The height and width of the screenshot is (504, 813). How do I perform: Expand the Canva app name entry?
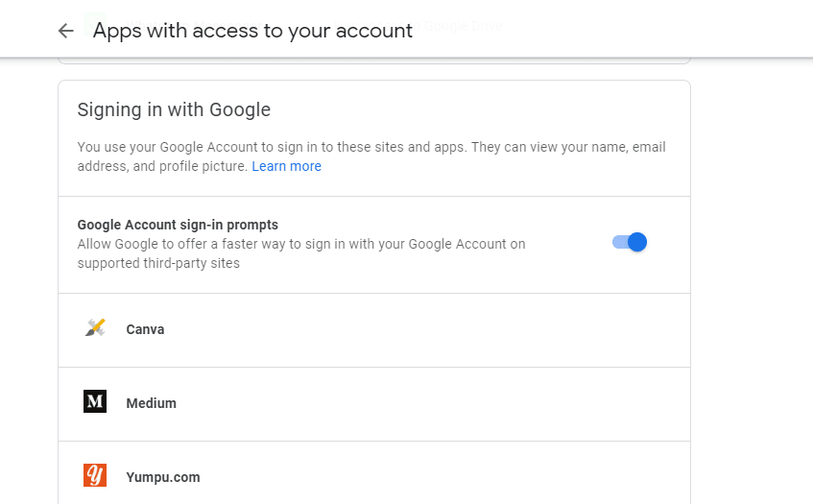coord(145,329)
